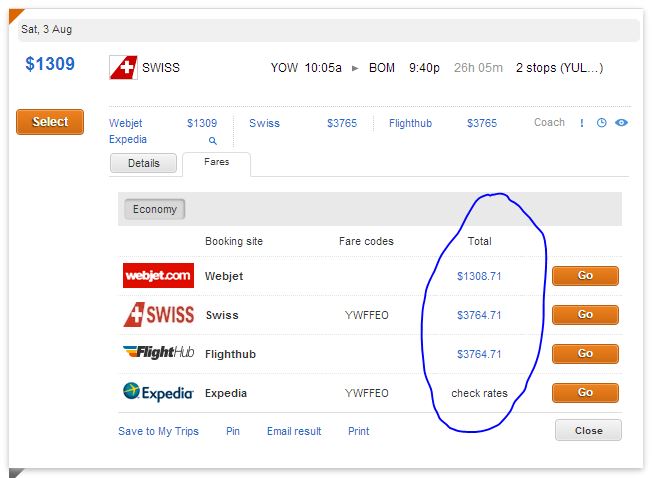The image size is (652, 478).
Task: Click Save to My Trips link
Action: pyautogui.click(x=158, y=431)
